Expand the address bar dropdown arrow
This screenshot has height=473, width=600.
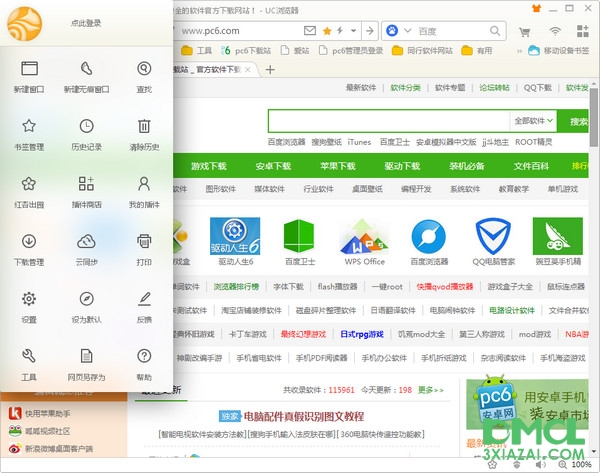[354, 31]
